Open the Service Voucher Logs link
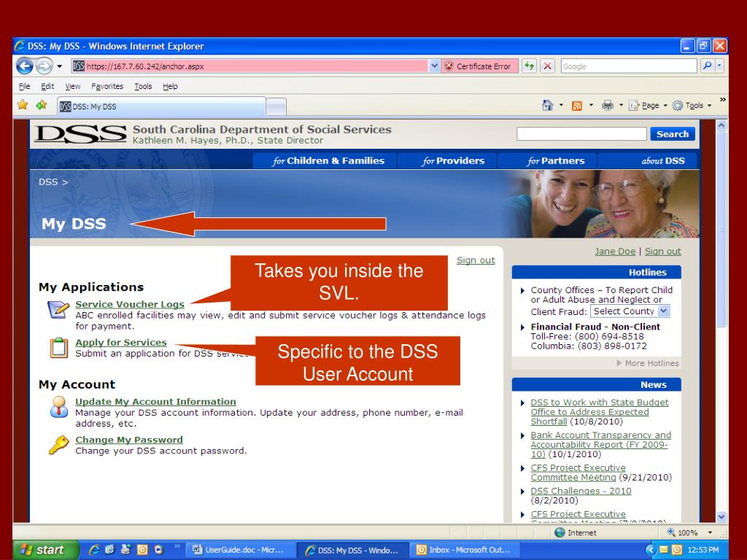The height and width of the screenshot is (560, 747). click(x=130, y=304)
